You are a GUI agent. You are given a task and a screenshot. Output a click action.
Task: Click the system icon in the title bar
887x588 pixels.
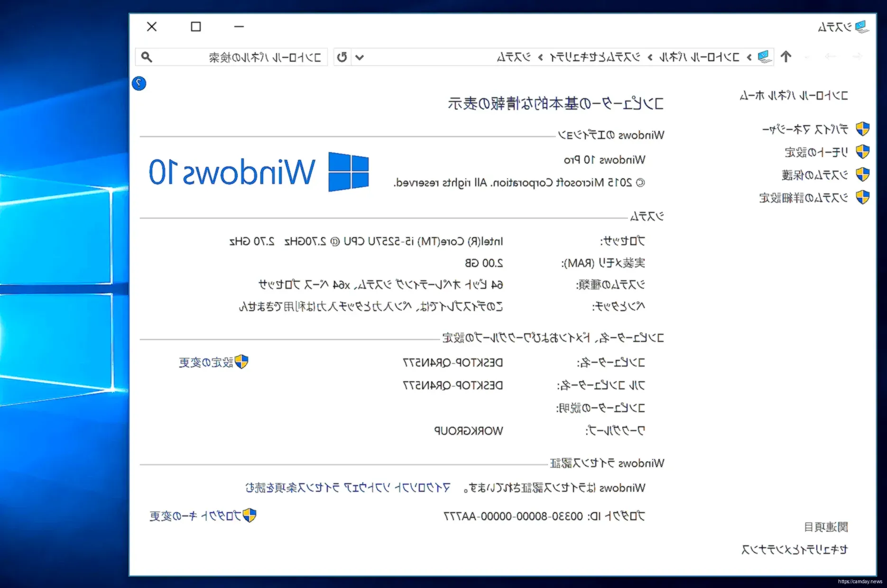(862, 27)
